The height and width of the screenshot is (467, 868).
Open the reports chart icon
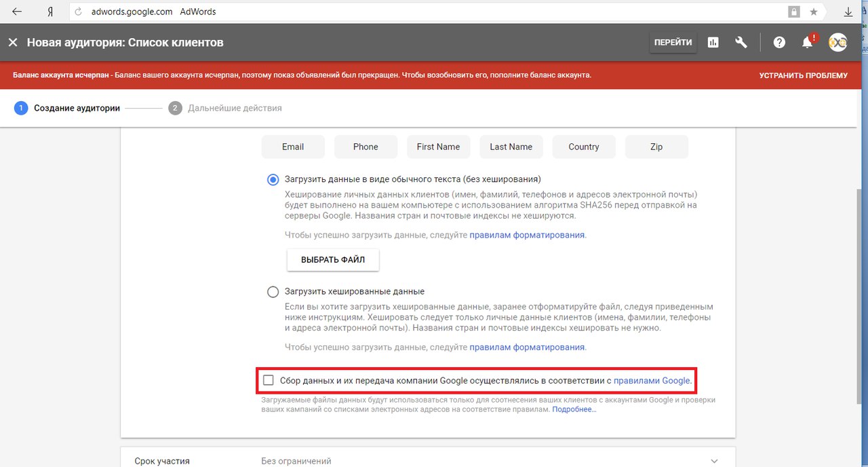coord(713,42)
